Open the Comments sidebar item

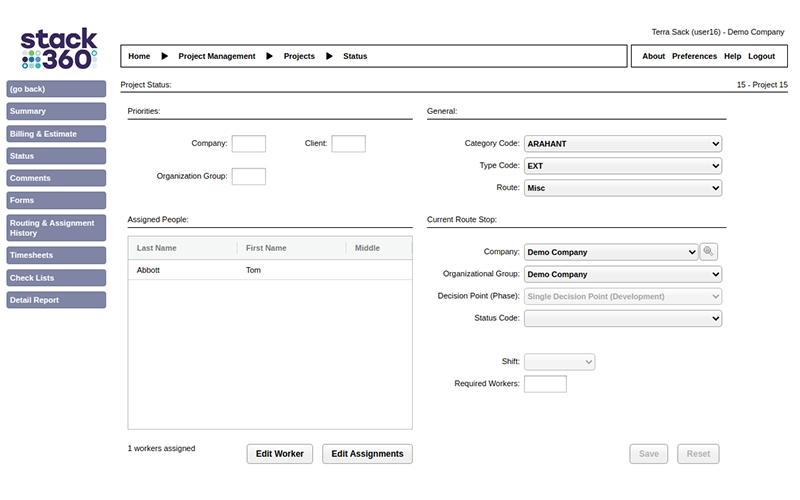(x=56, y=178)
